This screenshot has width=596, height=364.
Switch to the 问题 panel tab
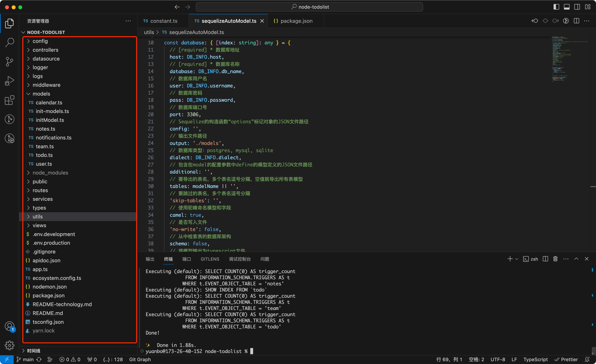click(x=265, y=259)
